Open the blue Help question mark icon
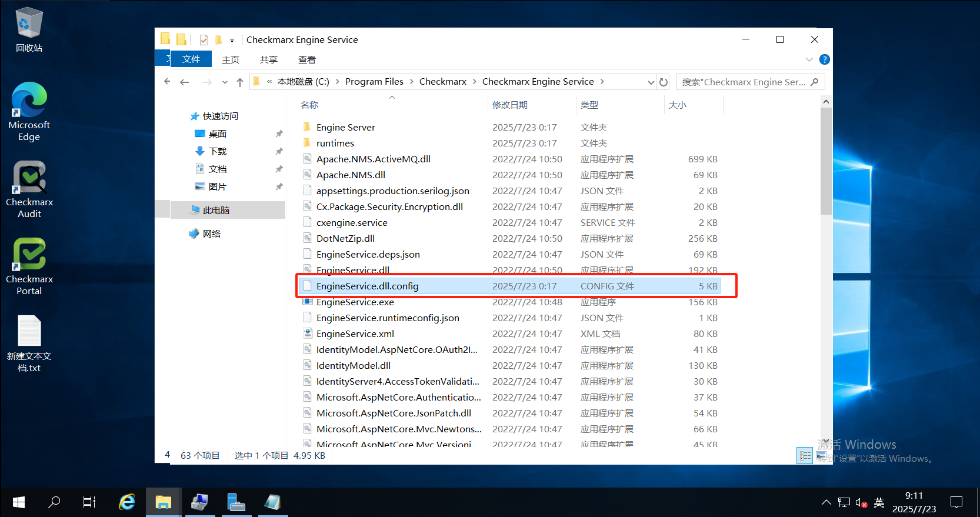980x517 pixels. click(825, 59)
